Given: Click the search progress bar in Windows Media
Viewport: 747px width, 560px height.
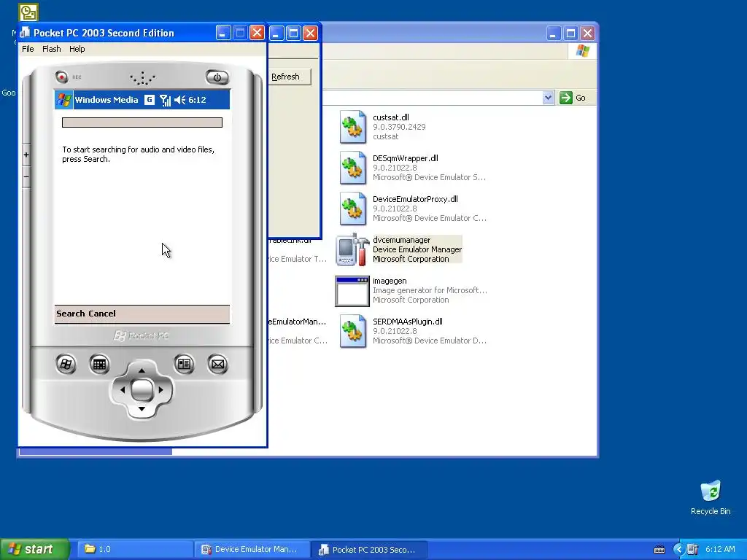Looking at the screenshot, I should click(142, 122).
